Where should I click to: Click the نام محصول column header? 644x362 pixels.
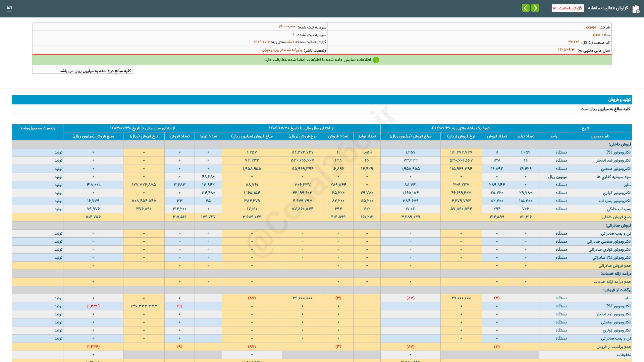click(600, 136)
